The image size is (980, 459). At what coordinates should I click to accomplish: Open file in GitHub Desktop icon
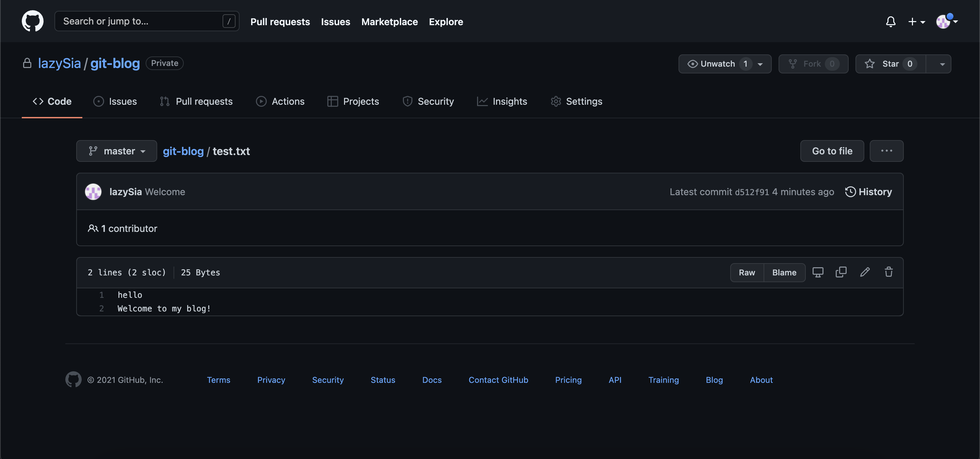pos(818,272)
